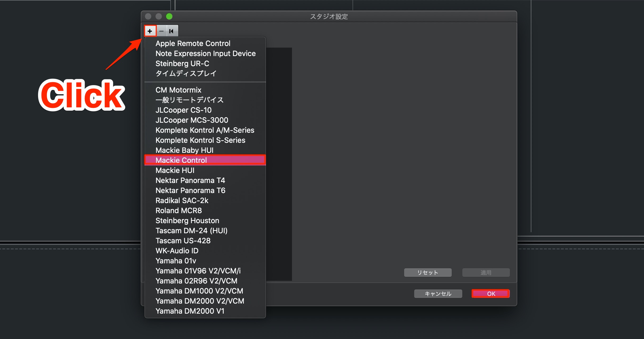644x339 pixels.
Task: Choose Nektar Panorama T6
Action: coord(205,190)
